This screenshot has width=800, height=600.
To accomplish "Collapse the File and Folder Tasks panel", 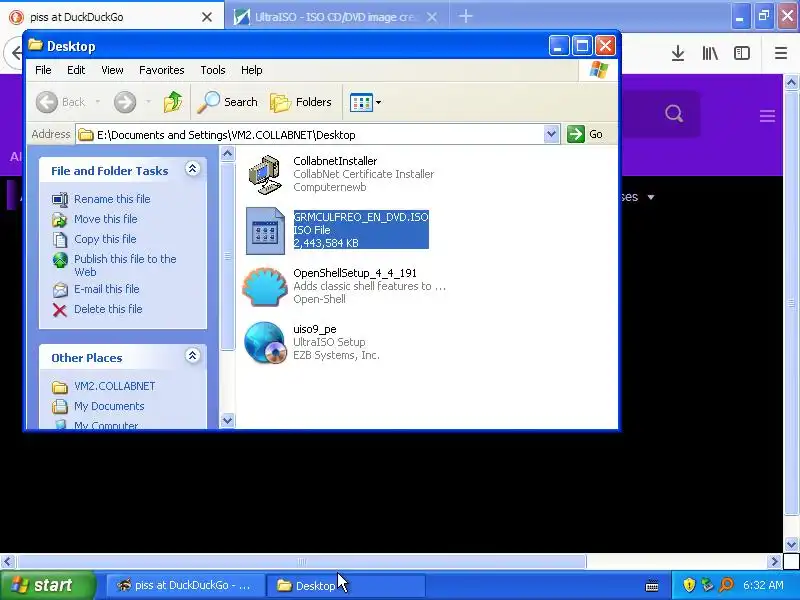I will coord(192,169).
